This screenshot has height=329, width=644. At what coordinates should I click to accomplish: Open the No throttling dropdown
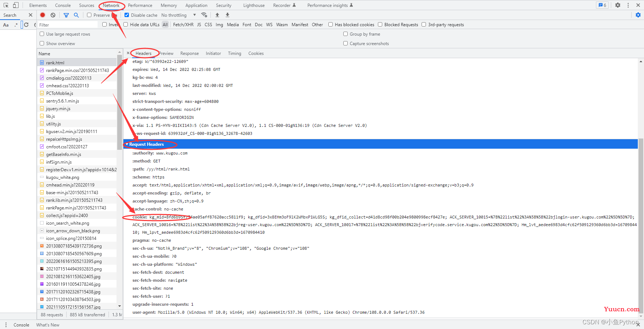[178, 15]
